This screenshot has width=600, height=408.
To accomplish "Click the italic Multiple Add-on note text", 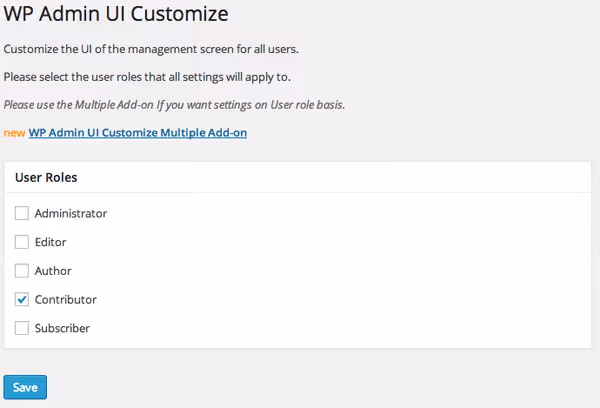I will click(174, 105).
